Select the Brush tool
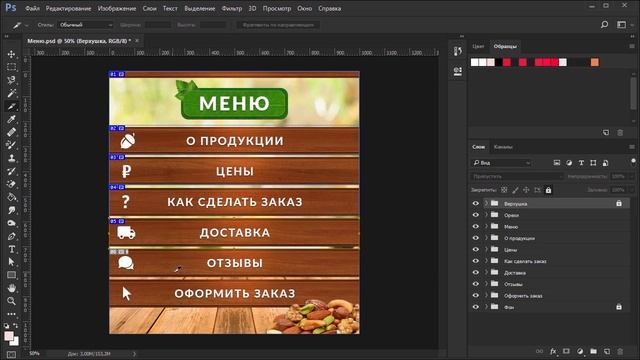 [11, 145]
